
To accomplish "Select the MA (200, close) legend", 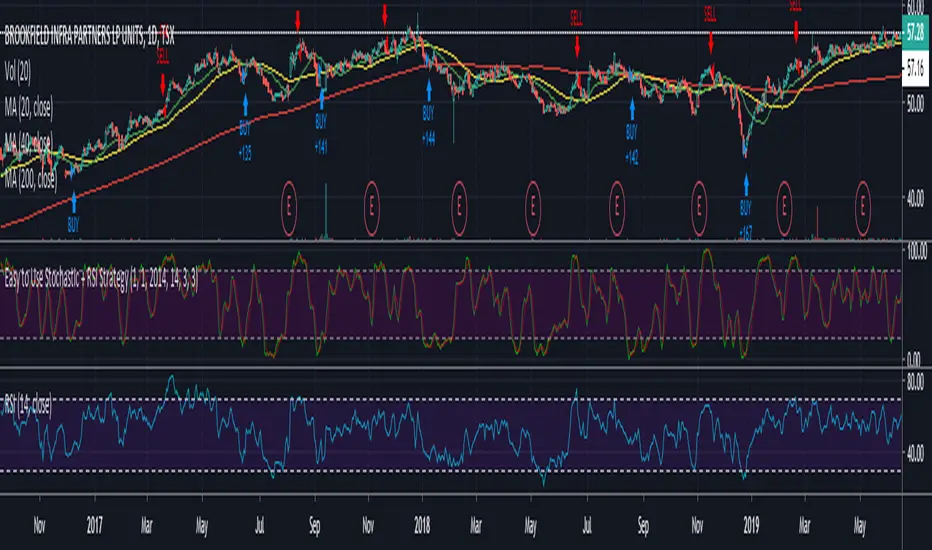I will (30, 178).
